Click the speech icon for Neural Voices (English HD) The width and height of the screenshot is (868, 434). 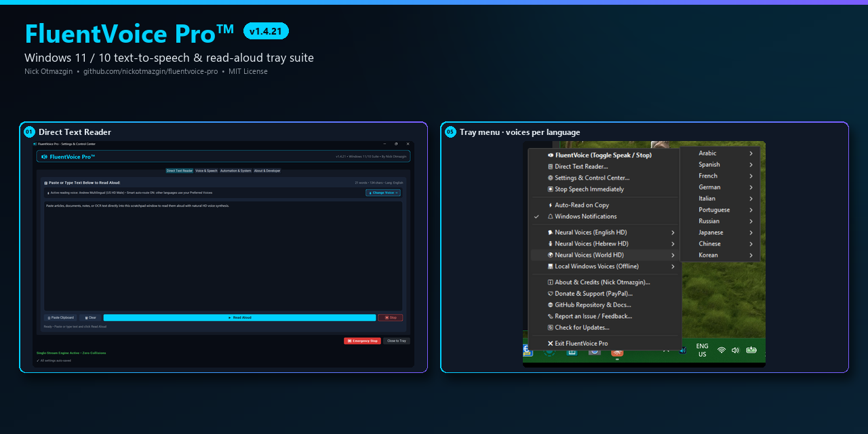pyautogui.click(x=551, y=233)
